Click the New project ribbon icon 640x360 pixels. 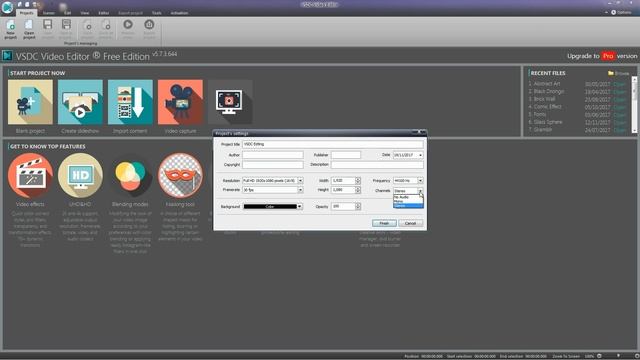10,29
